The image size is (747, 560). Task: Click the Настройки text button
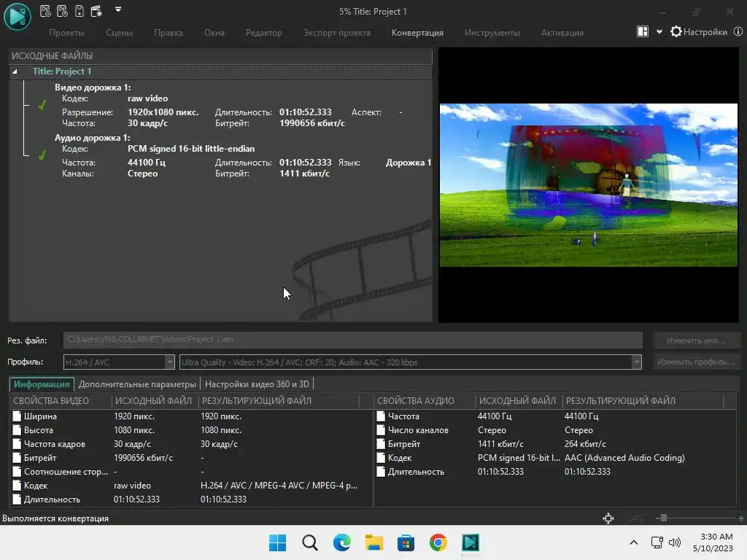point(705,32)
